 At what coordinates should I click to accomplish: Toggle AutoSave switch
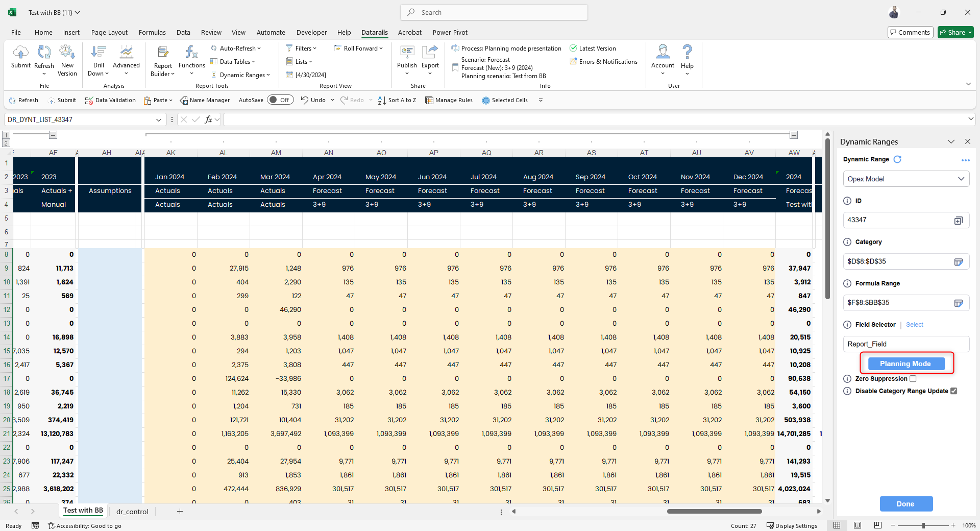click(x=280, y=100)
